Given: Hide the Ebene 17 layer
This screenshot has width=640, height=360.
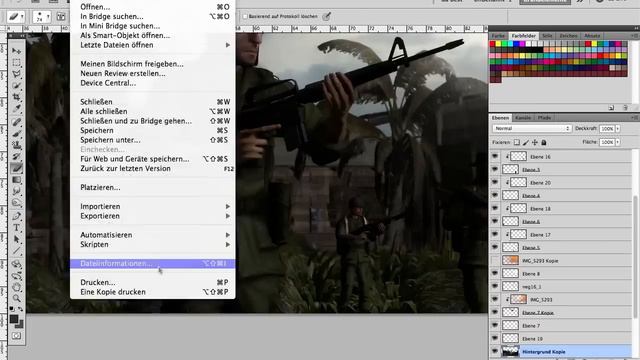Looking at the screenshot, I should [495, 234].
